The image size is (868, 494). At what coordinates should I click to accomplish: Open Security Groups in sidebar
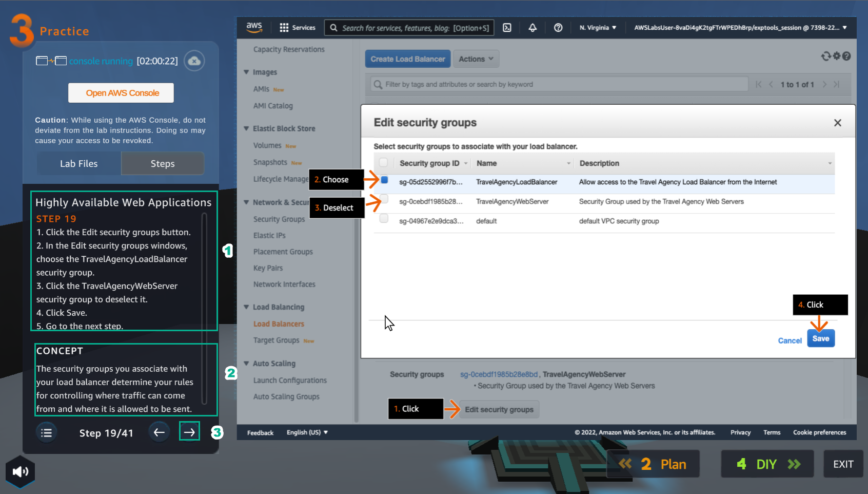pos(279,219)
